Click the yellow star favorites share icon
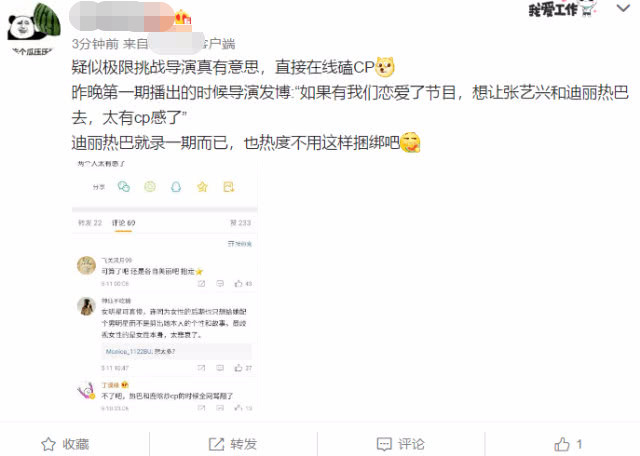Image resolution: width=640 pixels, height=456 pixels. [202, 187]
